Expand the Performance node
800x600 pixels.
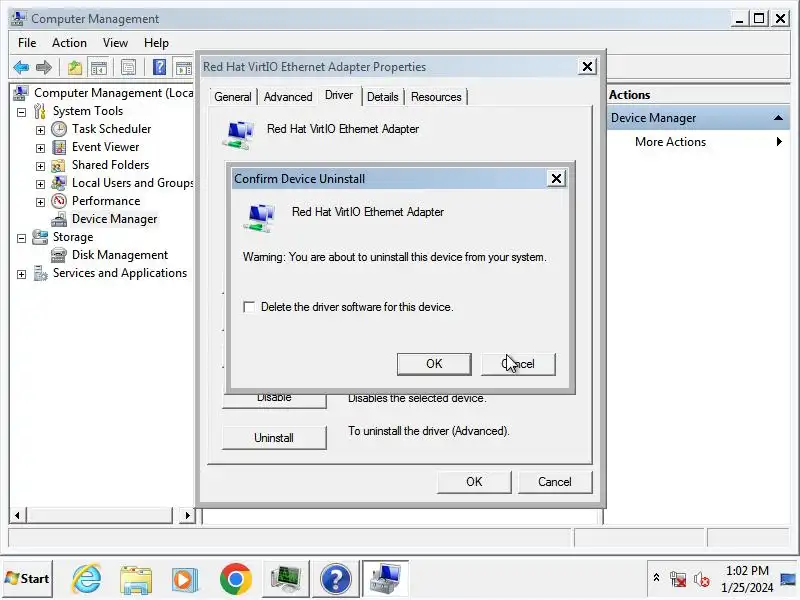point(40,202)
